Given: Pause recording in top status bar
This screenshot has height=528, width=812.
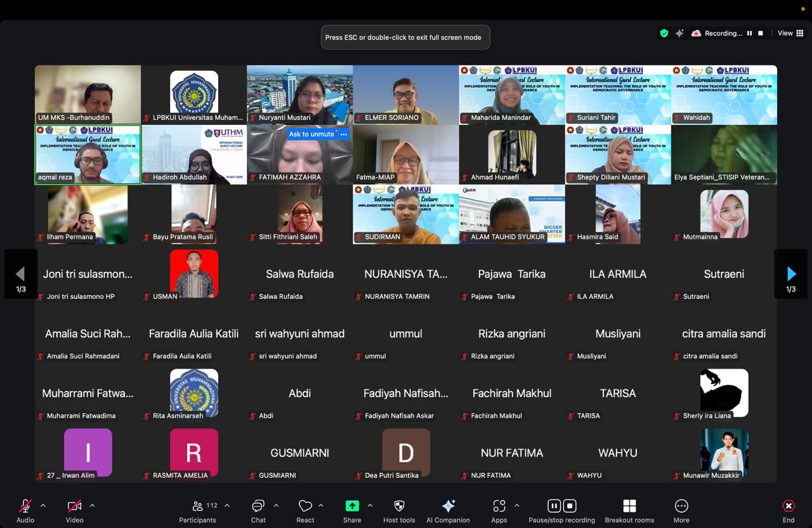Looking at the screenshot, I should 749,34.
